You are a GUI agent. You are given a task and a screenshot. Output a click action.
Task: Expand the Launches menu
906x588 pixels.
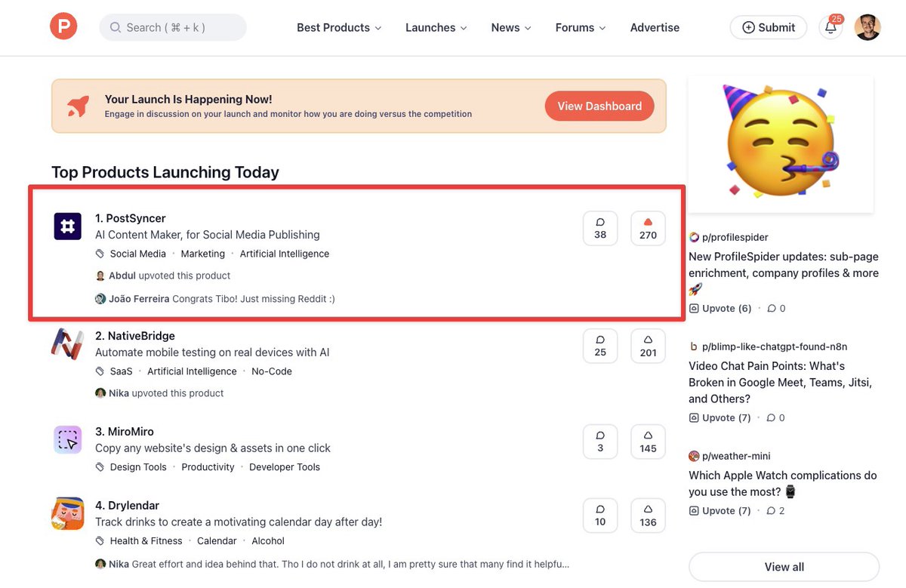[436, 27]
